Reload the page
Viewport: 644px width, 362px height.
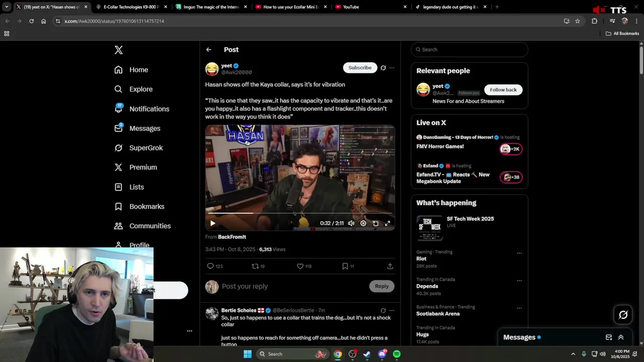(31, 21)
